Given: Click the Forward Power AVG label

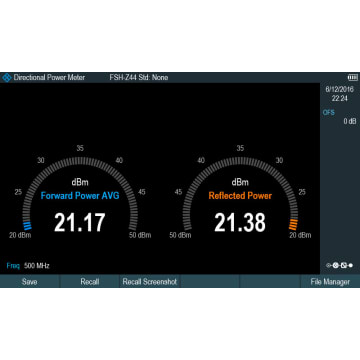Looking at the screenshot, I should tap(80, 196).
